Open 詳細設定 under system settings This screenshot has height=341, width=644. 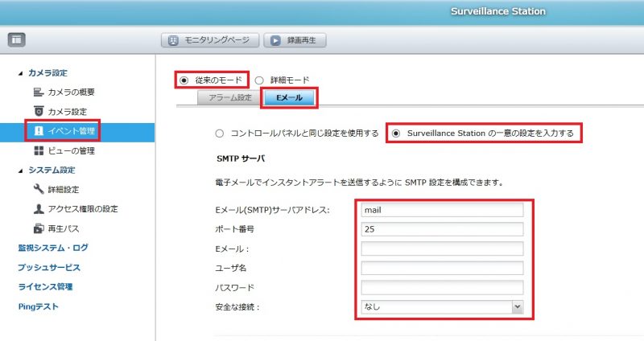tap(64, 190)
